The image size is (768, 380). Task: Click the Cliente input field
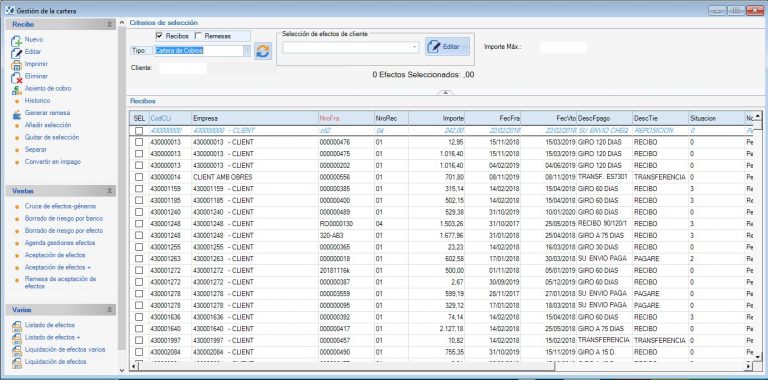182,68
